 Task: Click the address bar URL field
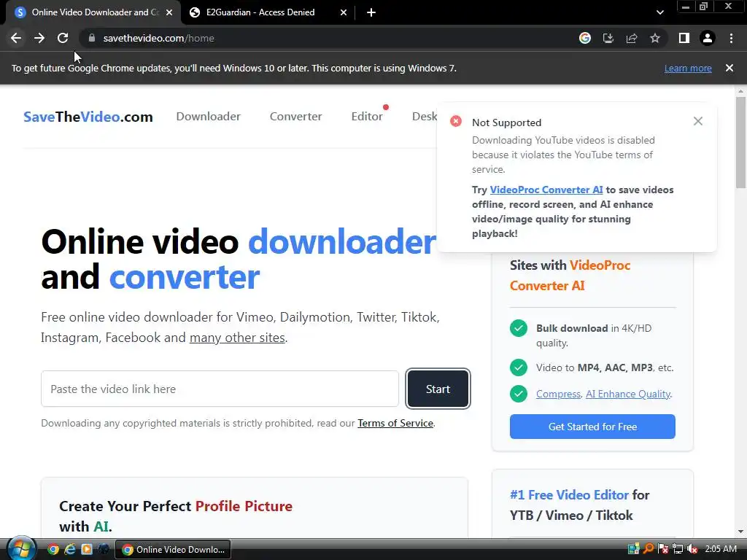click(x=329, y=38)
